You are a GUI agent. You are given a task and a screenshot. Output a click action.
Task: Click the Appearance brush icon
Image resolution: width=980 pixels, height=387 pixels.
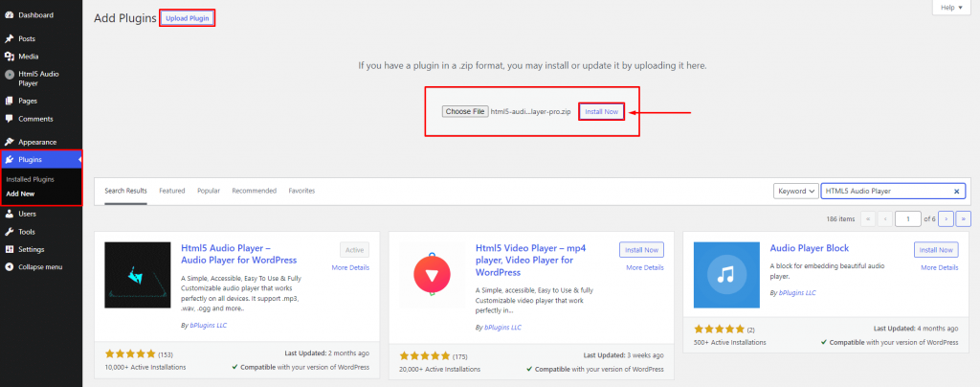pyautogui.click(x=10, y=142)
